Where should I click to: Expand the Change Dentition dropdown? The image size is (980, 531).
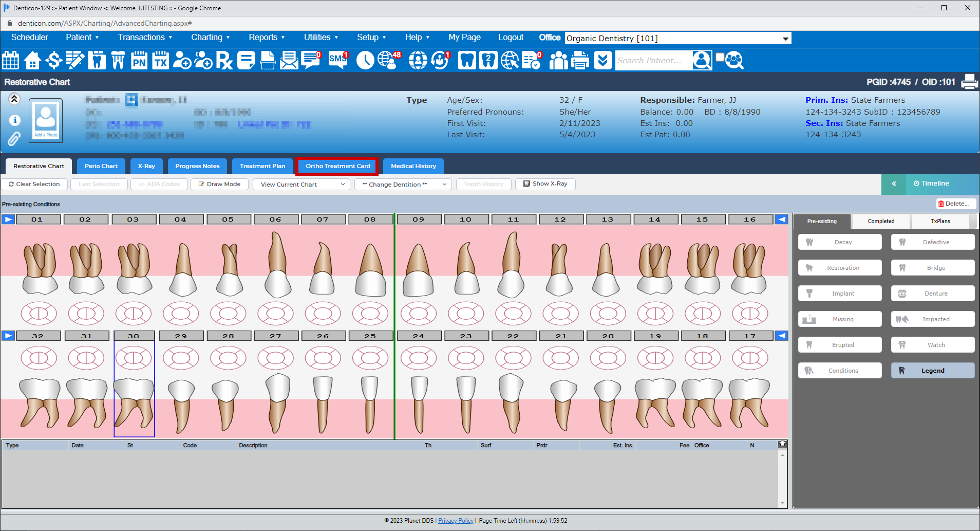pyautogui.click(x=402, y=184)
